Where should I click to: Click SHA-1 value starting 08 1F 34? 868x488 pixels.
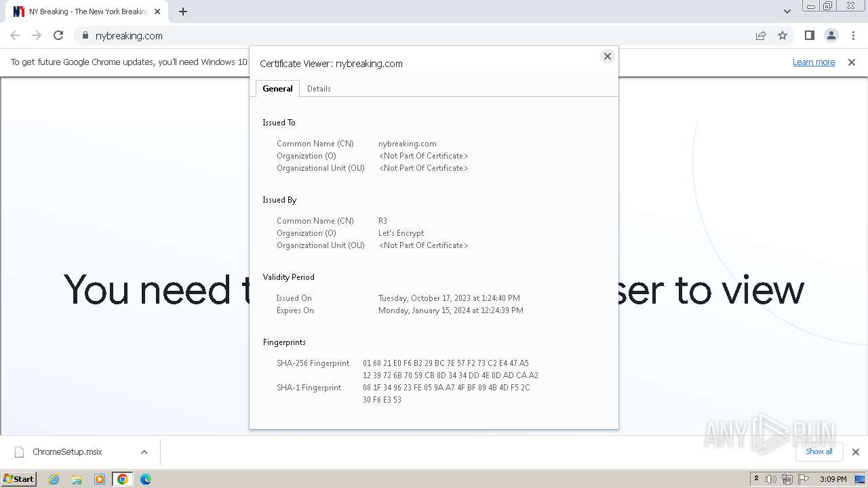coord(446,394)
